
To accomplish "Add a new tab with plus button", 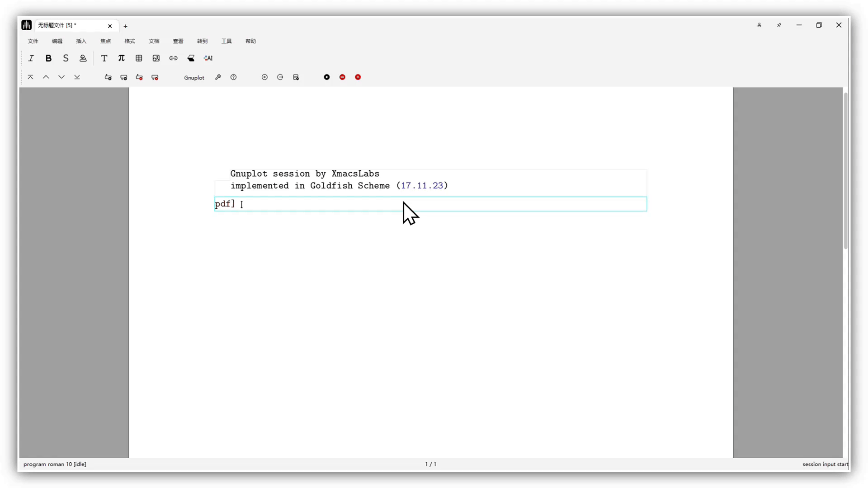I will point(126,26).
